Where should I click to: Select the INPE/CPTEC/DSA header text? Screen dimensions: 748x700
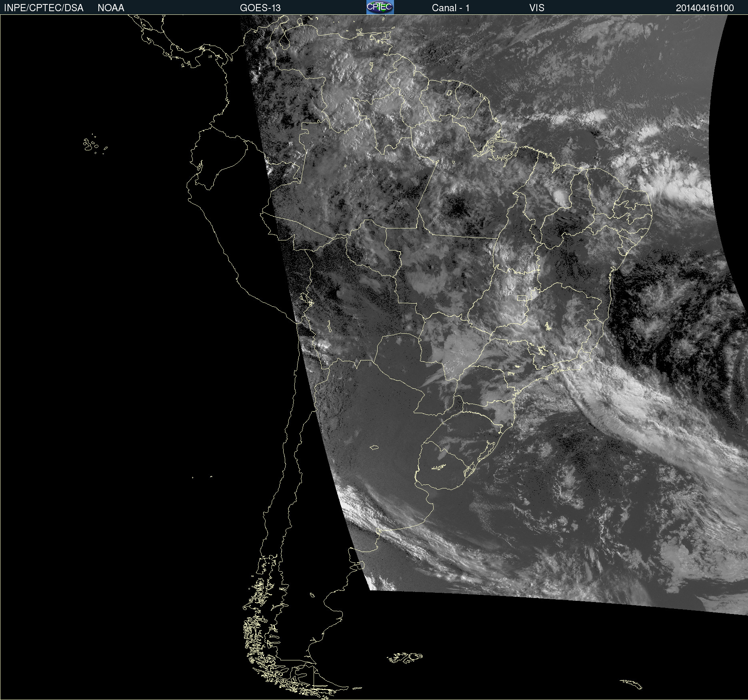pos(44,8)
